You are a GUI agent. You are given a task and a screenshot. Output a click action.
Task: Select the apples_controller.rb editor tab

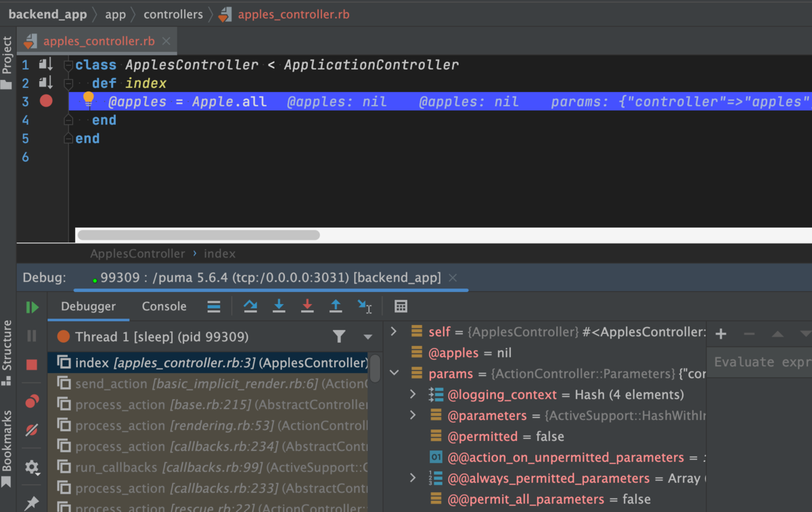point(99,41)
